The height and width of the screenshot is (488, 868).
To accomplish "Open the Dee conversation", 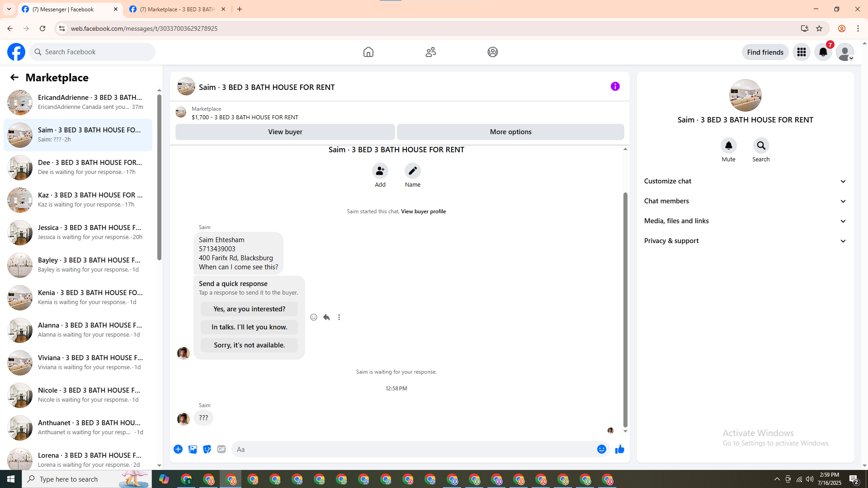I will (x=78, y=168).
